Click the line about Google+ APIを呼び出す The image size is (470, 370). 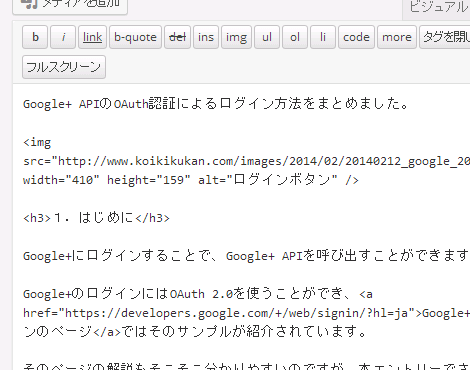[x=246, y=256]
